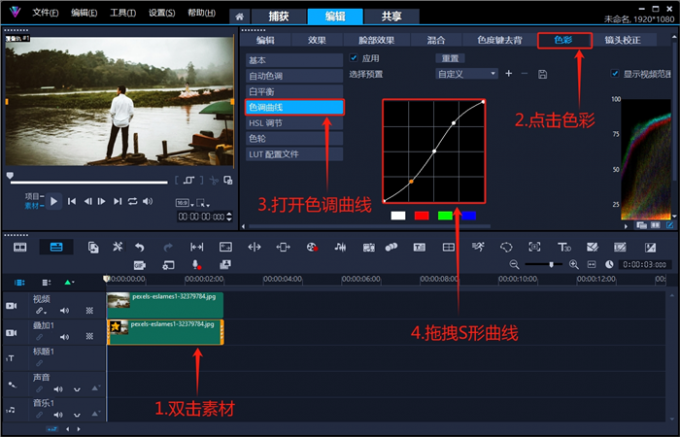680x437 pixels.
Task: Switch to storyboard view
Action: [x=20, y=248]
